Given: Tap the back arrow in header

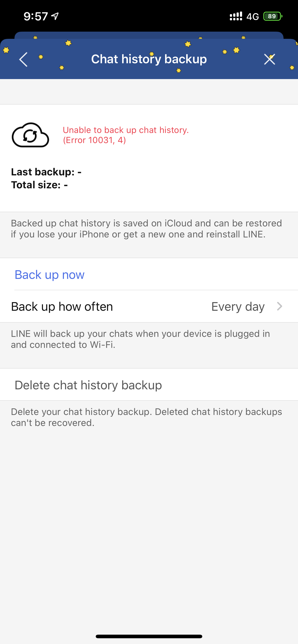Looking at the screenshot, I should 23,59.
